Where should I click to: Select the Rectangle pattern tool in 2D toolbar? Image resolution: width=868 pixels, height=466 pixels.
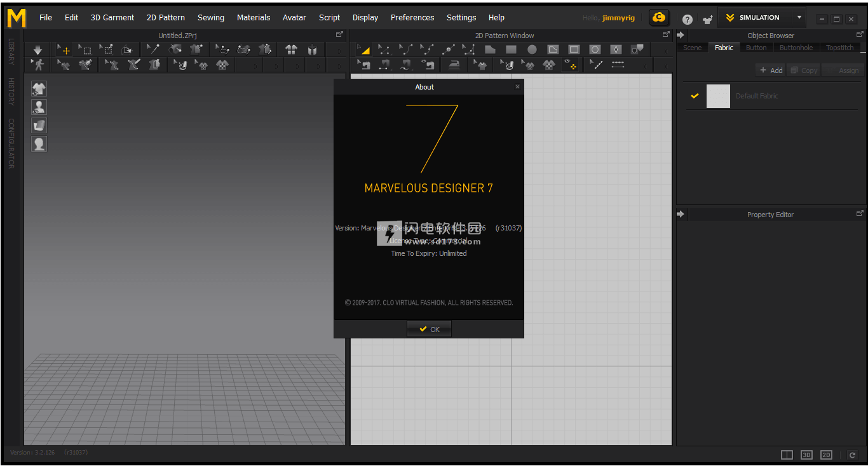coord(511,50)
